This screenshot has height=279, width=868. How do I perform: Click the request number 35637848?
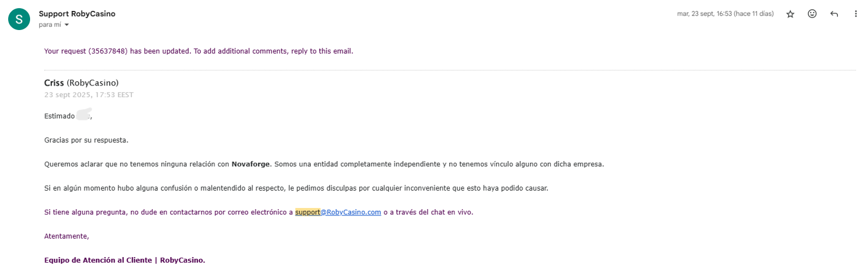coord(108,51)
